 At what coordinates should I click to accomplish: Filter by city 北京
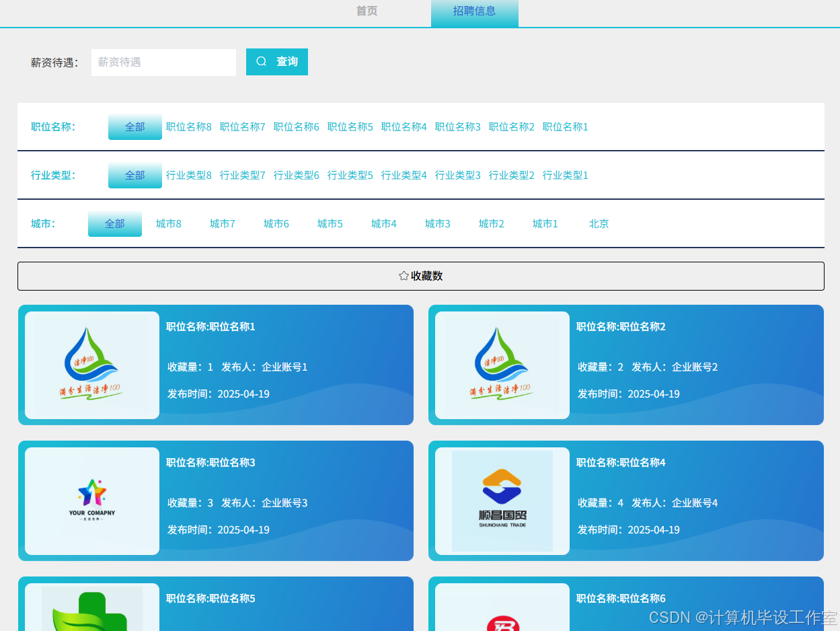[x=599, y=223]
